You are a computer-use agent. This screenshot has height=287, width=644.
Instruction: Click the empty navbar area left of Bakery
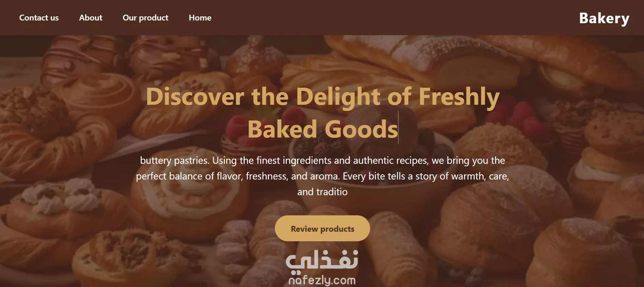(x=393, y=18)
